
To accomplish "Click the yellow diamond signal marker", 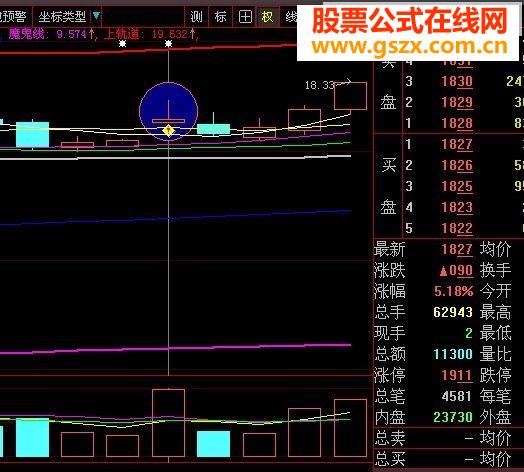I will point(168,130).
